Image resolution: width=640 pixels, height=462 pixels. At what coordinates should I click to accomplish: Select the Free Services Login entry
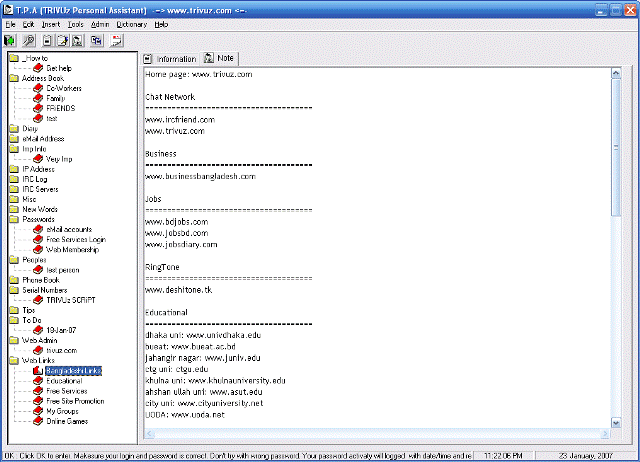tap(76, 240)
